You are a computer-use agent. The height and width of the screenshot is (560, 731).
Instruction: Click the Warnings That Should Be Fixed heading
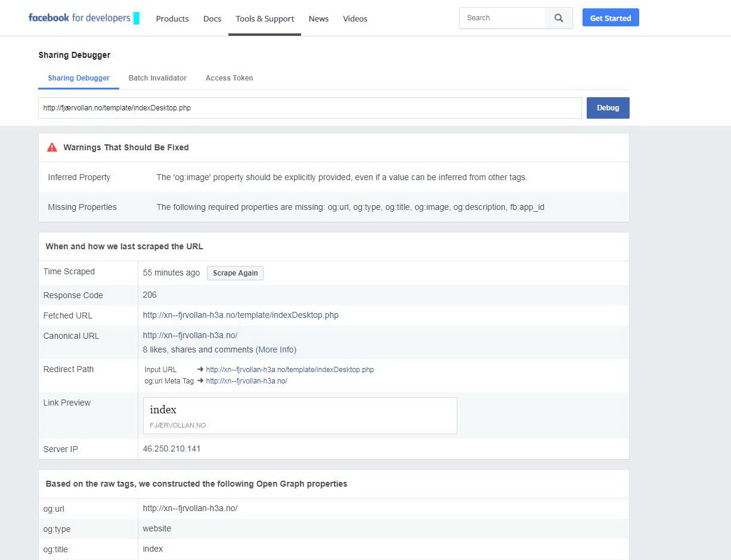(x=126, y=147)
